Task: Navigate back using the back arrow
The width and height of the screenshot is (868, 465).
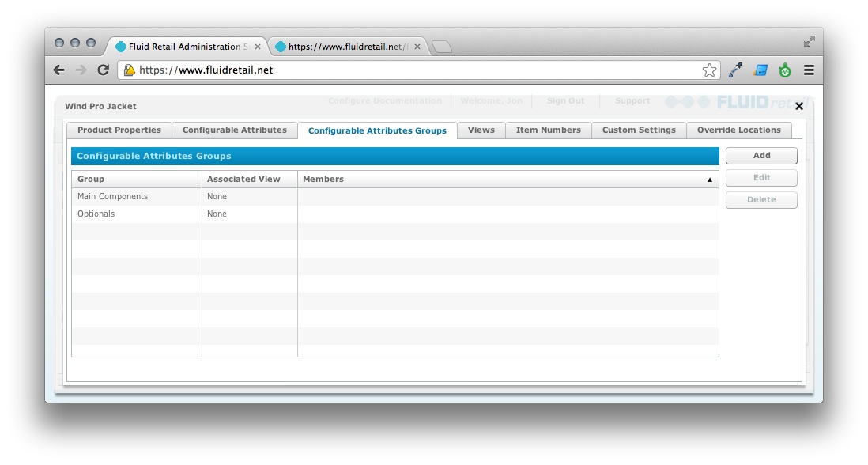Action: pyautogui.click(x=58, y=70)
